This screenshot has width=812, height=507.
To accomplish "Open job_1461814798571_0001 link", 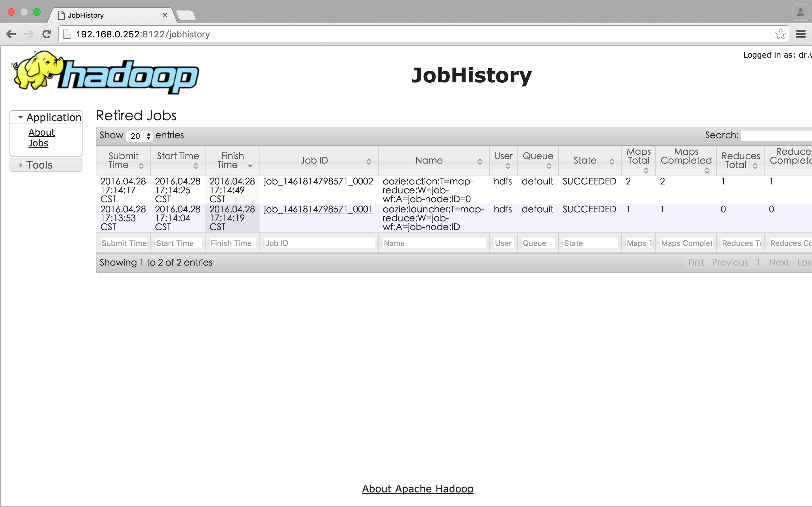I will pos(318,209).
